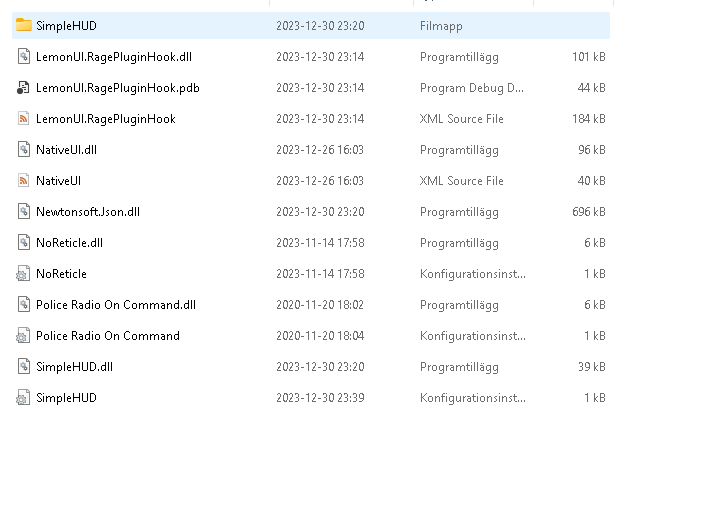Viewport: 702px width, 528px height.
Task: Click the NativeUI.dll modified date 2023-12-26 16:03
Action: (320, 150)
